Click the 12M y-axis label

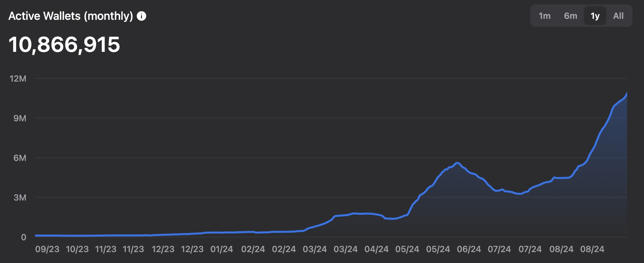[x=18, y=79]
